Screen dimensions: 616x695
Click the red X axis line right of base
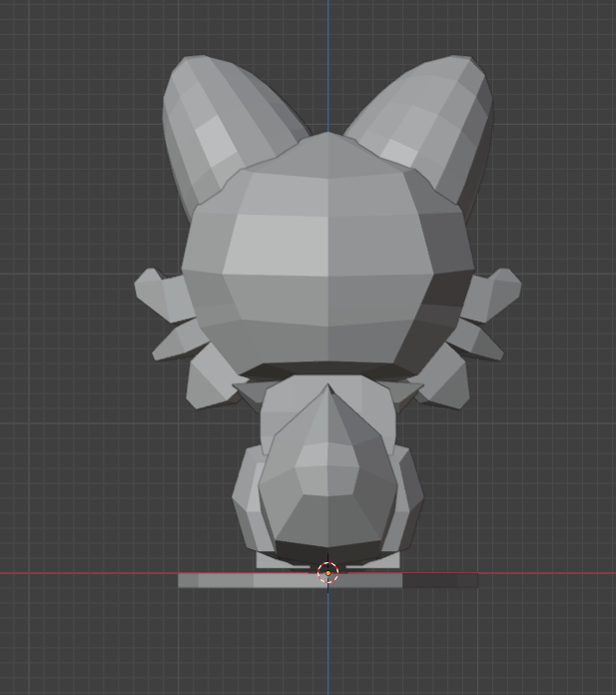tap(549, 573)
